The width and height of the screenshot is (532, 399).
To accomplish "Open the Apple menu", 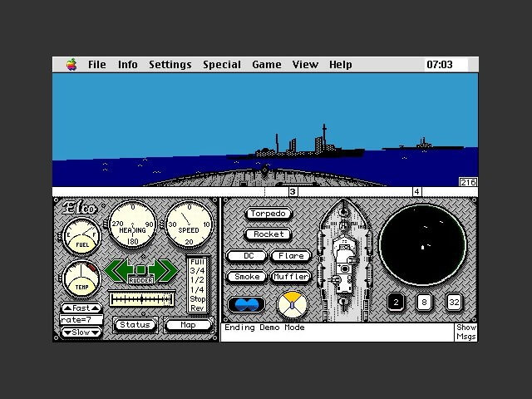I will (x=71, y=65).
